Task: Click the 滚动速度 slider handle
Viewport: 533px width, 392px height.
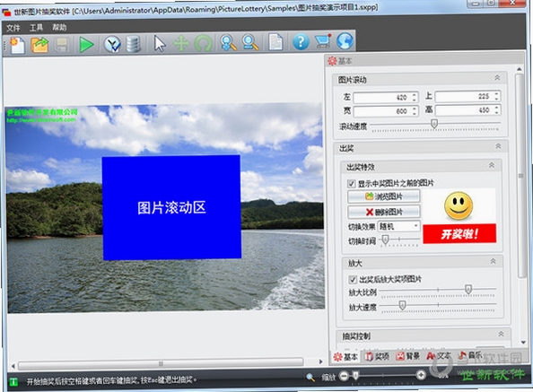Action: [x=434, y=123]
